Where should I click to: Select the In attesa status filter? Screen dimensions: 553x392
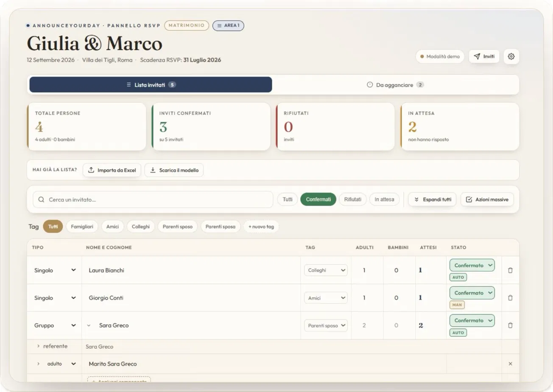pos(384,199)
